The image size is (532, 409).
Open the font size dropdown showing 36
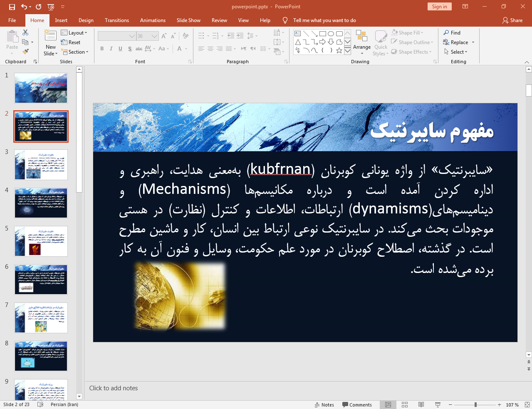pyautogui.click(x=148, y=36)
